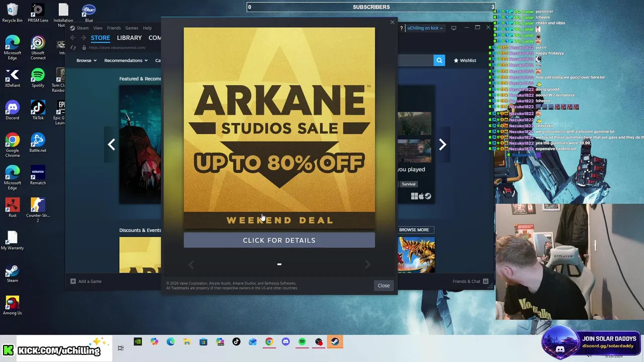
Task: Open Microsoft Store from the taskbar
Action: [x=203, y=342]
